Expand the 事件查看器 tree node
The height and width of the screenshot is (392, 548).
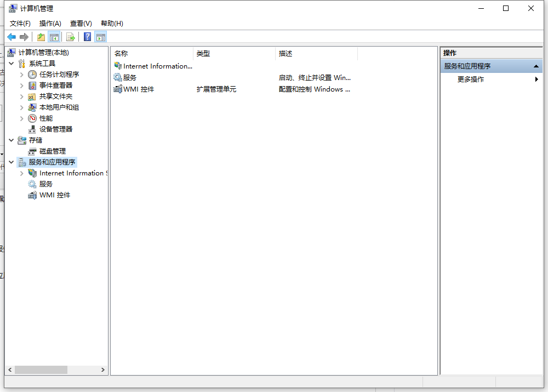click(22, 85)
